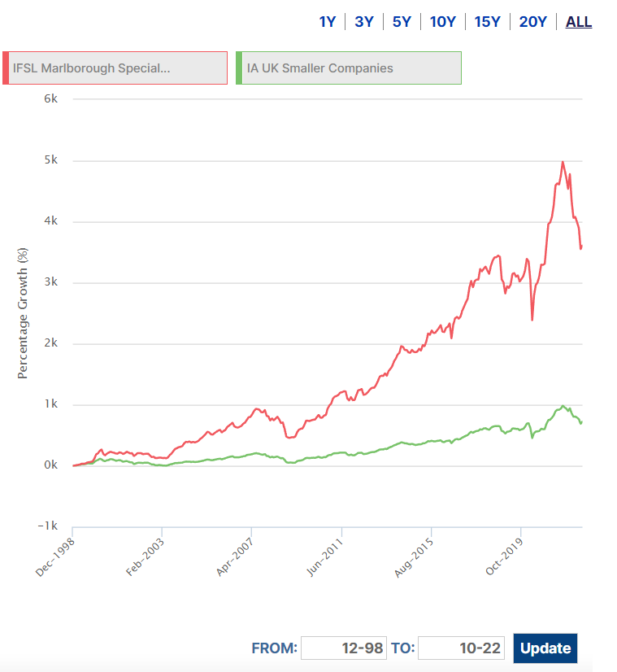This screenshot has width=617, height=672.
Task: Click green color bar on IA UK legend
Action: click(238, 68)
